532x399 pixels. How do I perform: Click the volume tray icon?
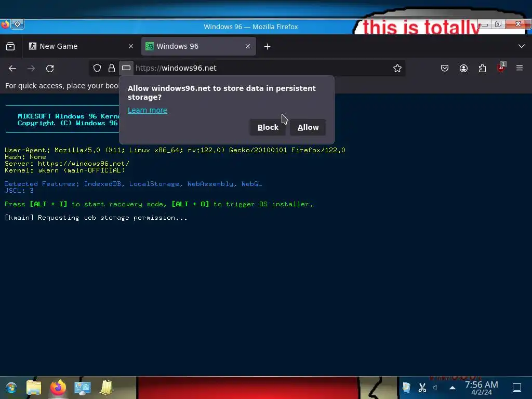click(435, 388)
